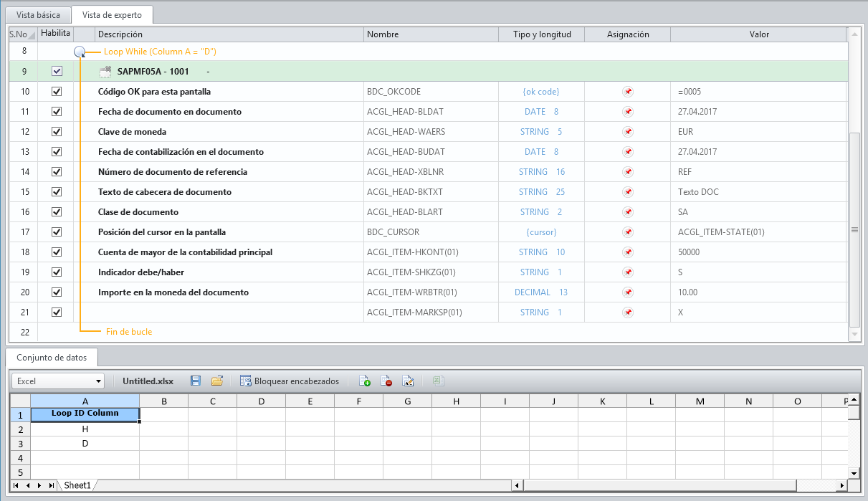Screen dimensions: 868x501
Task: Go to last sheet with navigation arrow
Action: click(52, 485)
